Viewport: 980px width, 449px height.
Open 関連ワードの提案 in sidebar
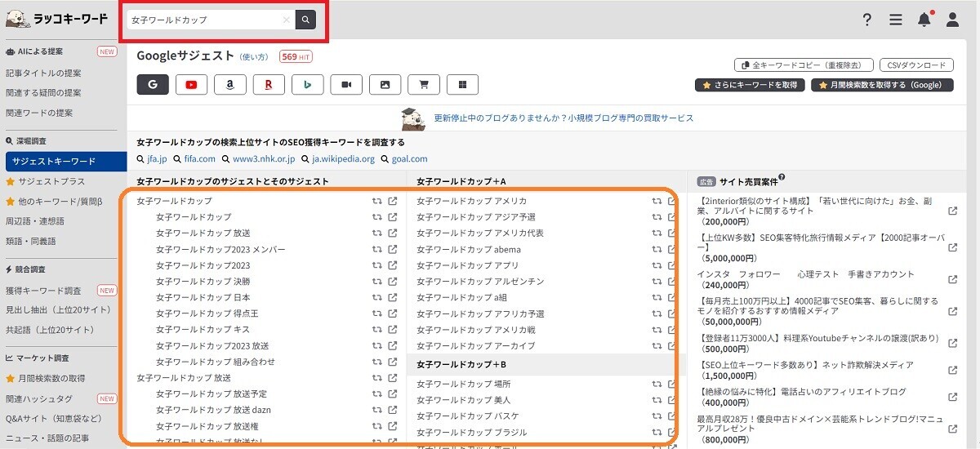click(38, 113)
